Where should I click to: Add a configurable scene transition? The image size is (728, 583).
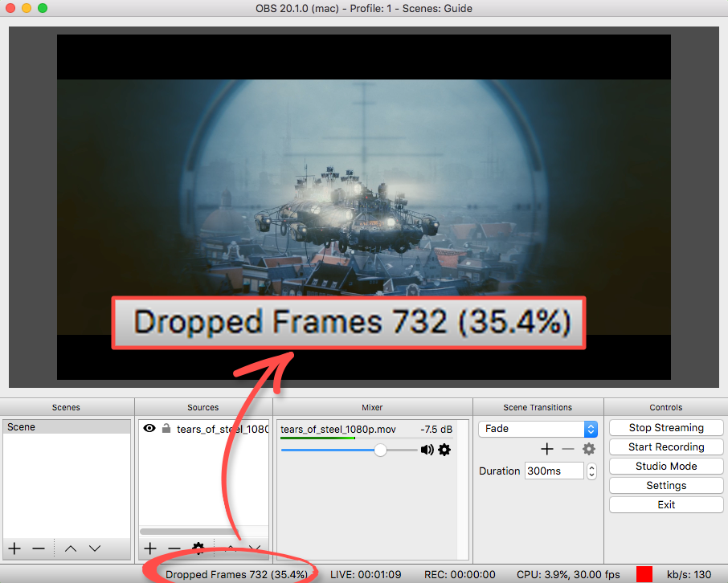tap(547, 449)
